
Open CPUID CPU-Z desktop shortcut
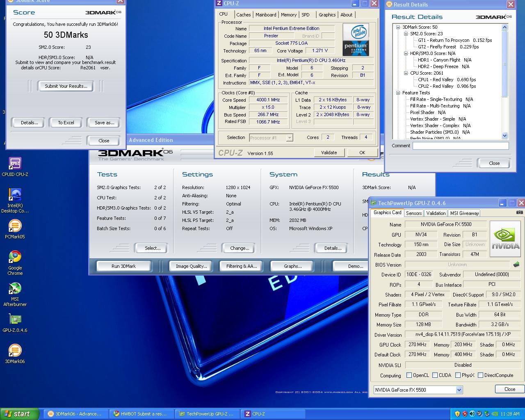(15, 167)
